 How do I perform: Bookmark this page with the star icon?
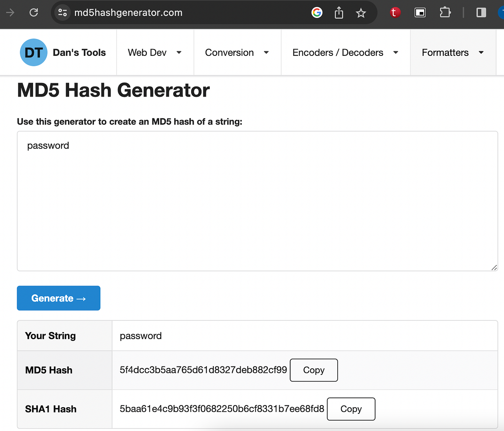tap(361, 13)
